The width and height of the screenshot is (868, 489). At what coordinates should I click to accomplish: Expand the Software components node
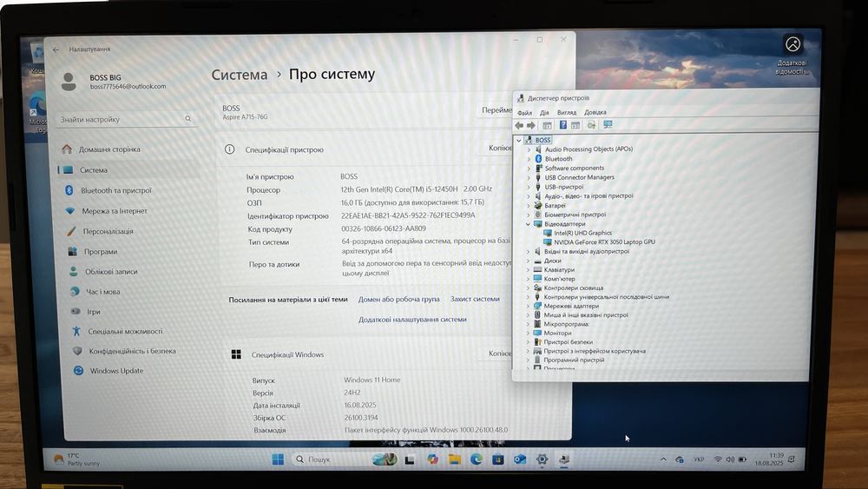click(x=529, y=169)
